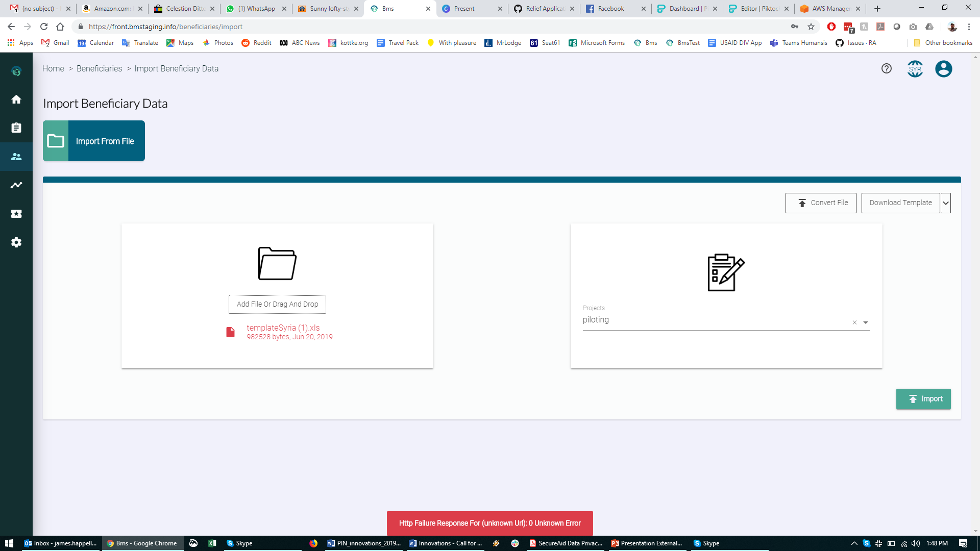The width and height of the screenshot is (980, 551).
Task: Open the Settings gear in the sidebar
Action: [16, 242]
